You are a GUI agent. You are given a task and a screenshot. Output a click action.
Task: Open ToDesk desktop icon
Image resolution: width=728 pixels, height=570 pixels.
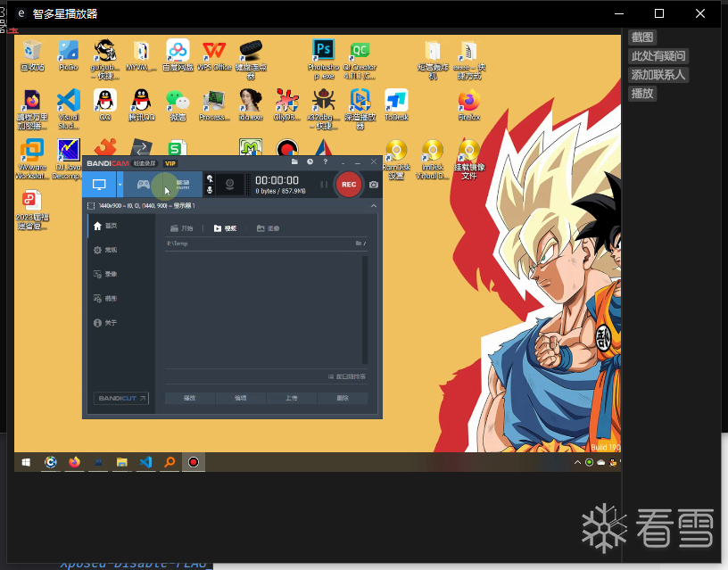(396, 105)
